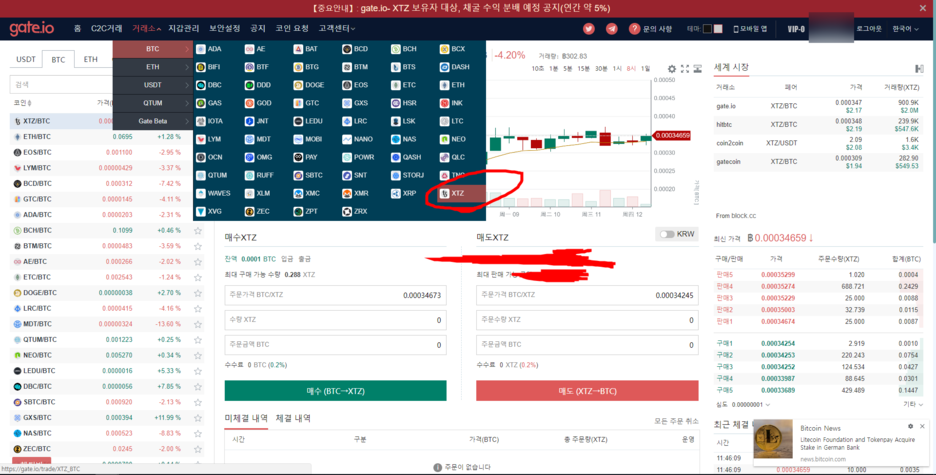Click the 문의 사항 question mark icon
Image resolution: width=936 pixels, height=475 pixels.
pos(634,29)
